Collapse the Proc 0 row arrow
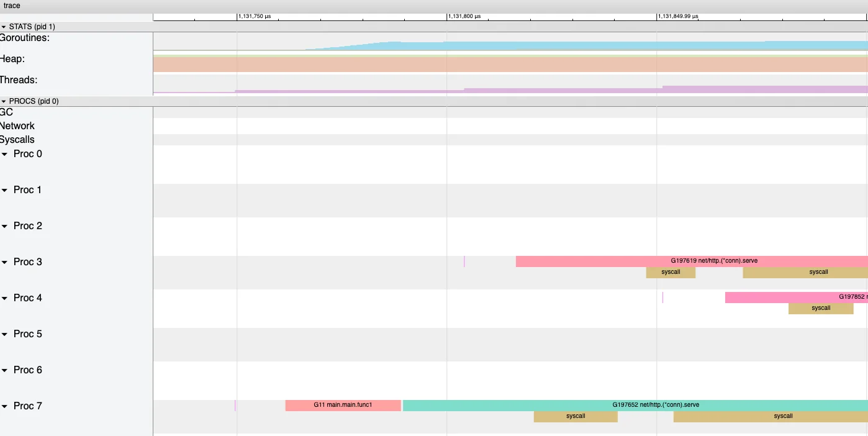868x436 pixels. pos(5,154)
